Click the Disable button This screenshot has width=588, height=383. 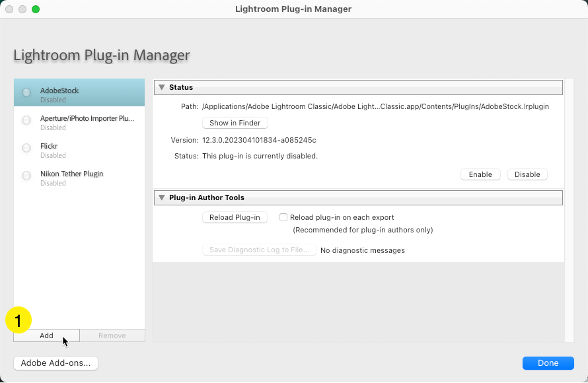point(527,174)
